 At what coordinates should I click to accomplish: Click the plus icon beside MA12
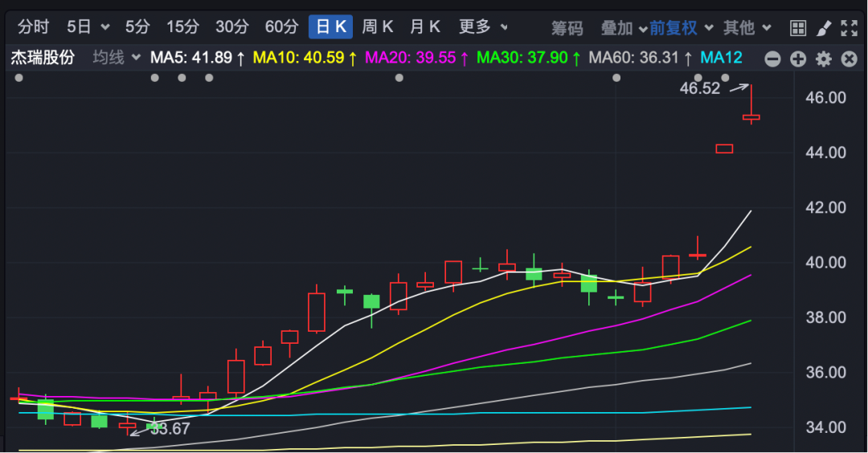(x=797, y=59)
